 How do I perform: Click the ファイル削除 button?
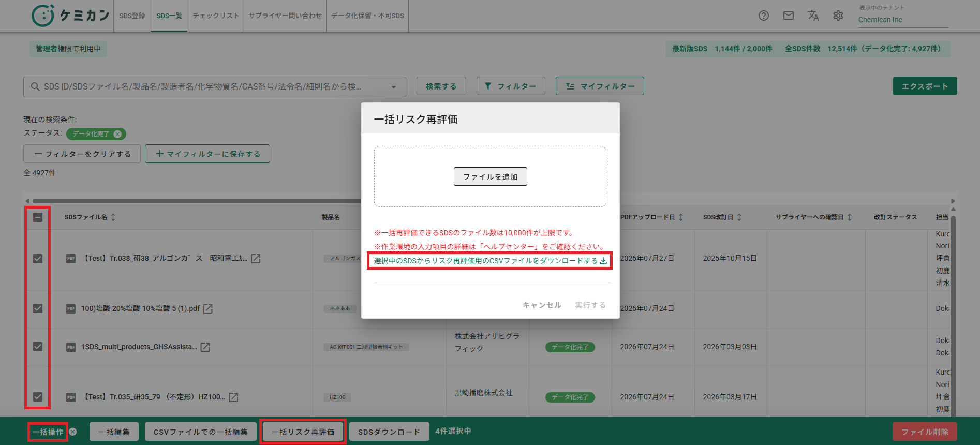click(925, 432)
